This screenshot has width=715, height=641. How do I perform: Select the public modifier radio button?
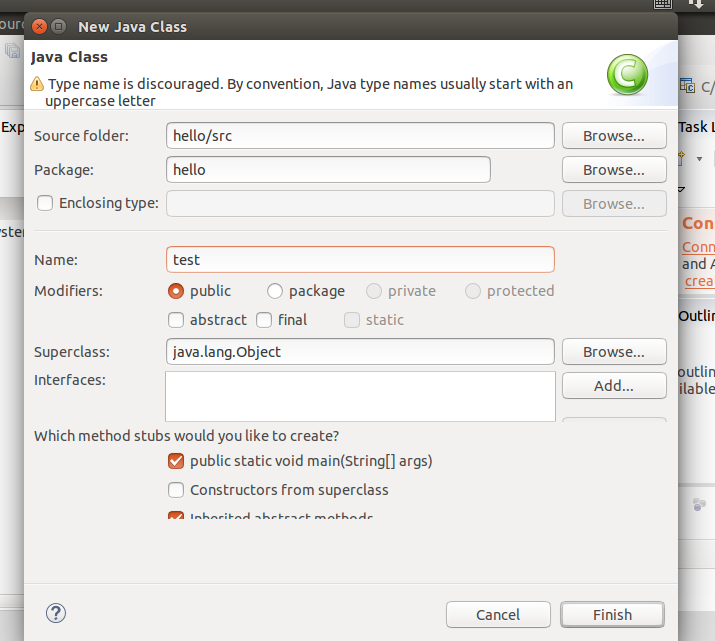click(176, 291)
